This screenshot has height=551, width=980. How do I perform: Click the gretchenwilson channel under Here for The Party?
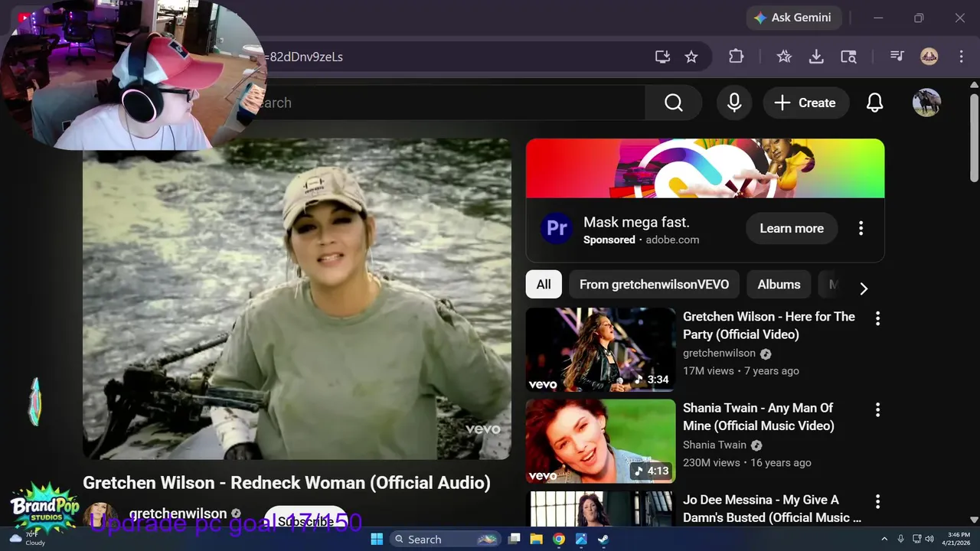(719, 354)
